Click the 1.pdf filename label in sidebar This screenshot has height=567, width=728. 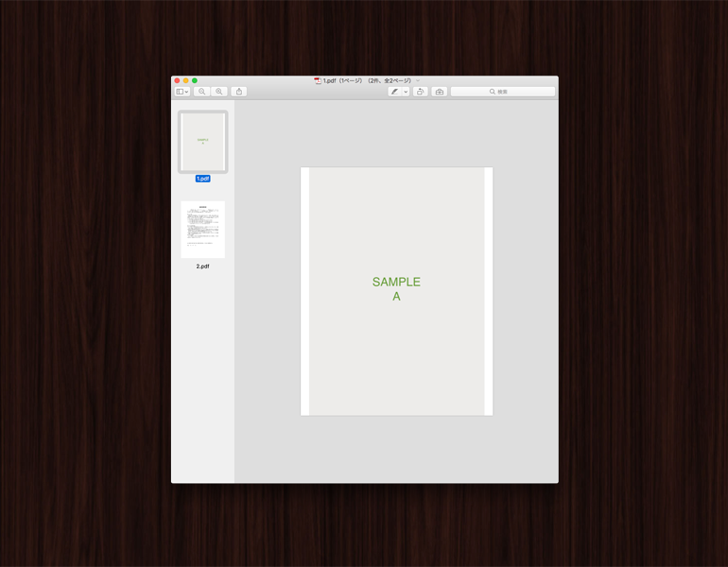click(x=203, y=179)
